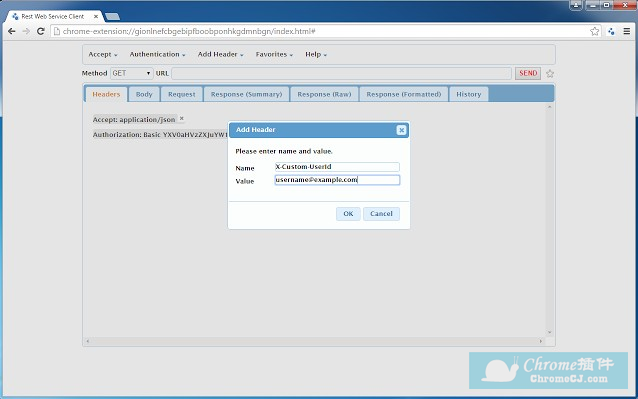Open the Request tab
The height and width of the screenshot is (399, 638).
(x=181, y=94)
